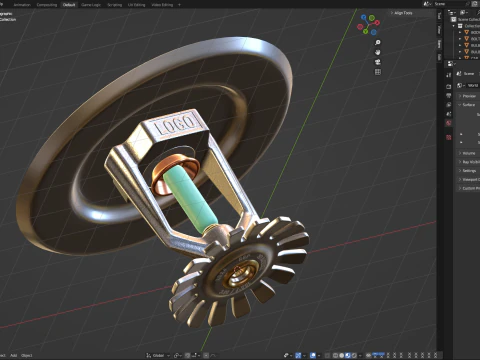The width and height of the screenshot is (480, 360).
Task: Open the Scene properties tab icon
Action: pos(449,114)
